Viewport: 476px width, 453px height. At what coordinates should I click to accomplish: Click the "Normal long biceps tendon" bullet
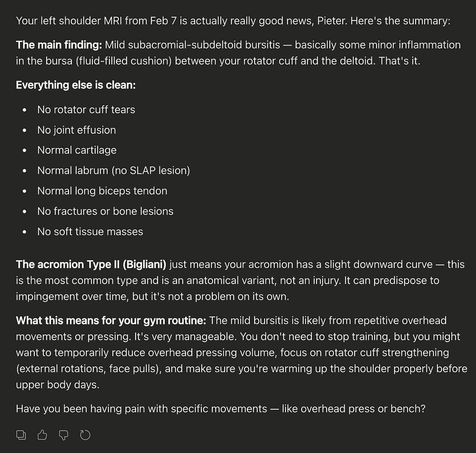click(x=102, y=191)
